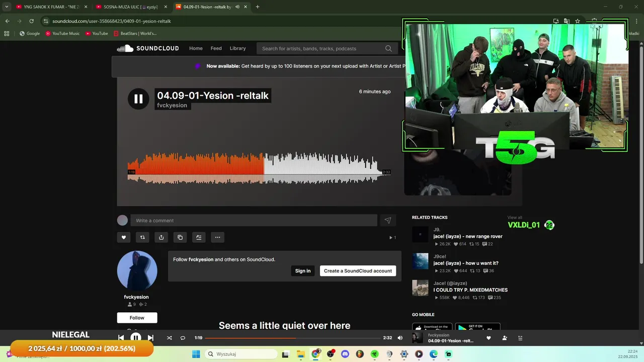Open the BeatStars bookmark

click(135, 34)
